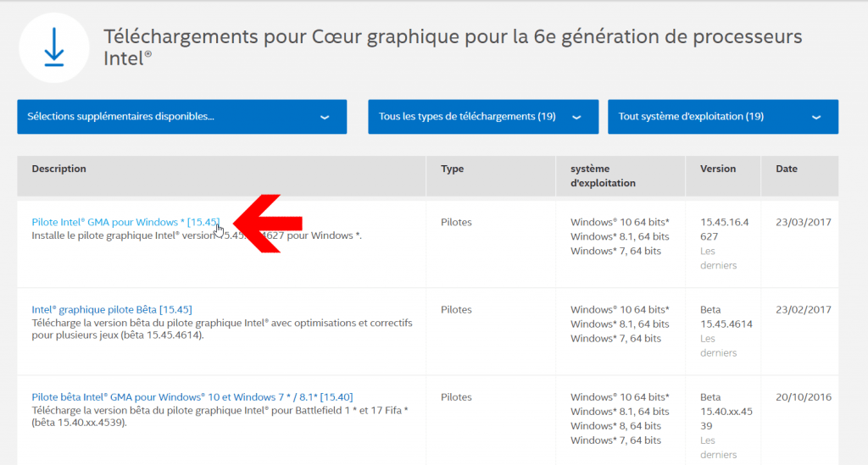Select the date 23/03/2017

tap(804, 222)
